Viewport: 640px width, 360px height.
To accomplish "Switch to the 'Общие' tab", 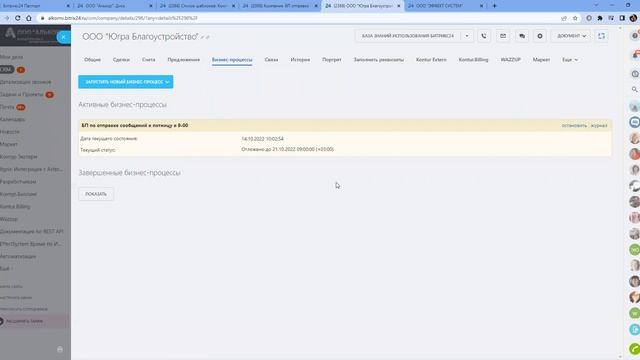I will click(92, 60).
